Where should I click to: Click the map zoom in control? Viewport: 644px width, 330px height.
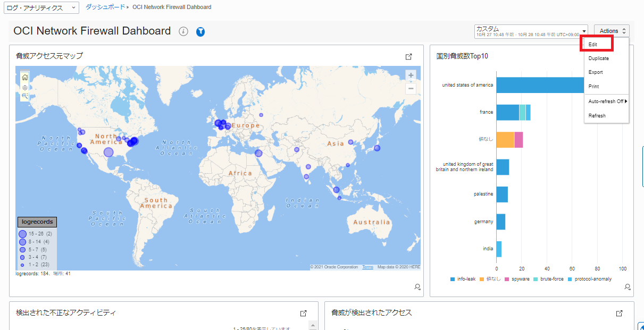pyautogui.click(x=411, y=75)
